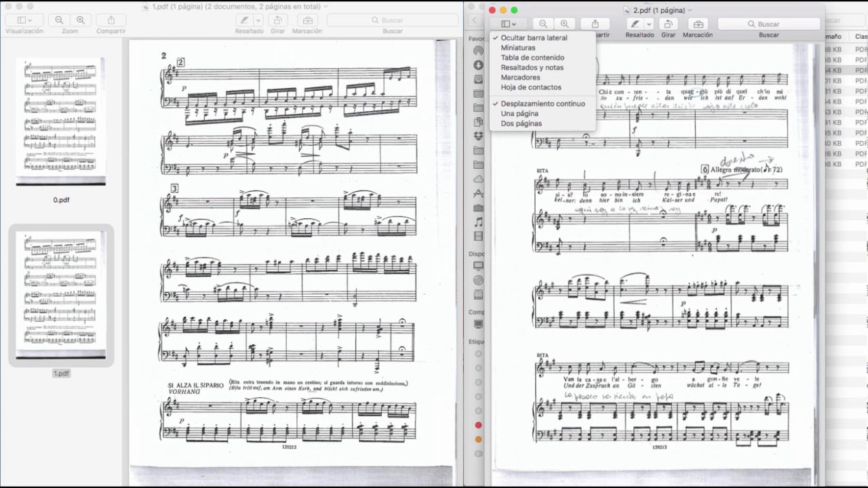Open the 1.pdf title chevron menu
Screen dimensions: 868x488
pos(326,6)
